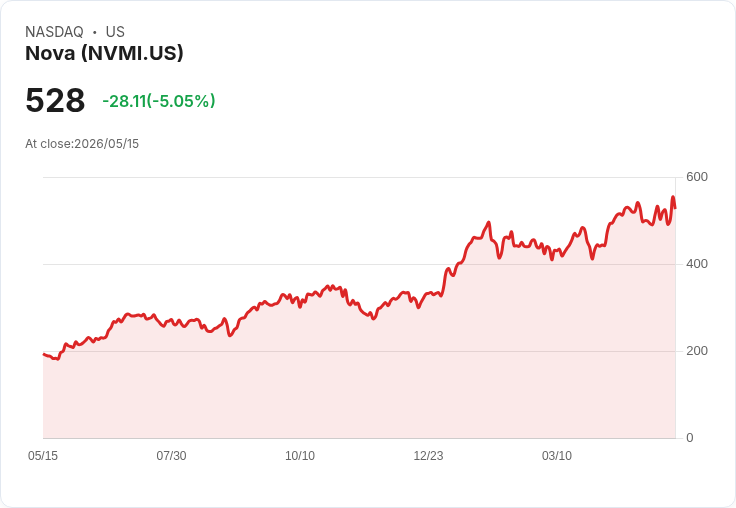Click the 200 price axis label
The image size is (736, 508).
coord(697,351)
